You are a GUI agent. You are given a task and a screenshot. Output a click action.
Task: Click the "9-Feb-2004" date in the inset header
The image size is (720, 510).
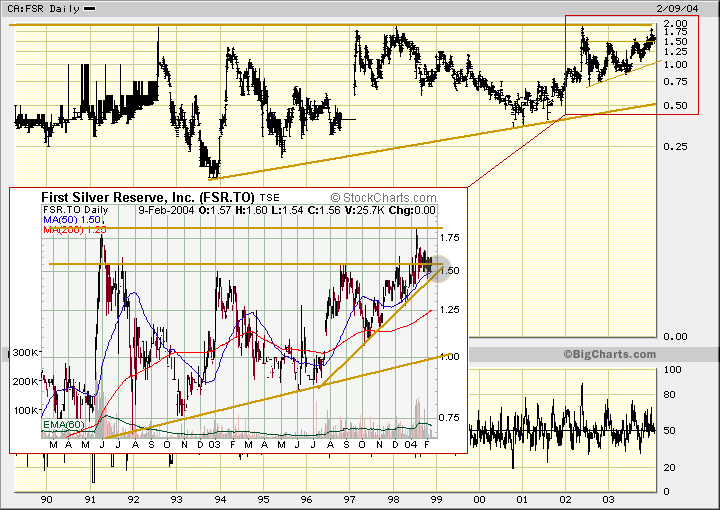pos(166,210)
